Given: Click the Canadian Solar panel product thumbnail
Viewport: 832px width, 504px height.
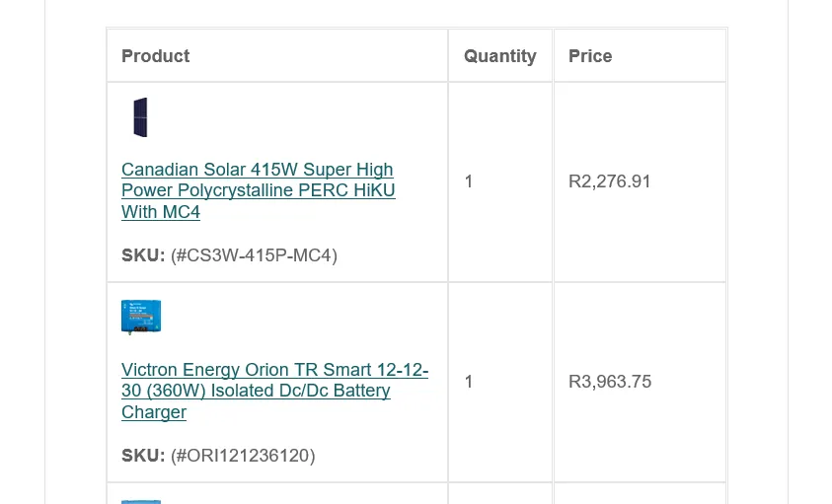Looking at the screenshot, I should click(x=140, y=117).
